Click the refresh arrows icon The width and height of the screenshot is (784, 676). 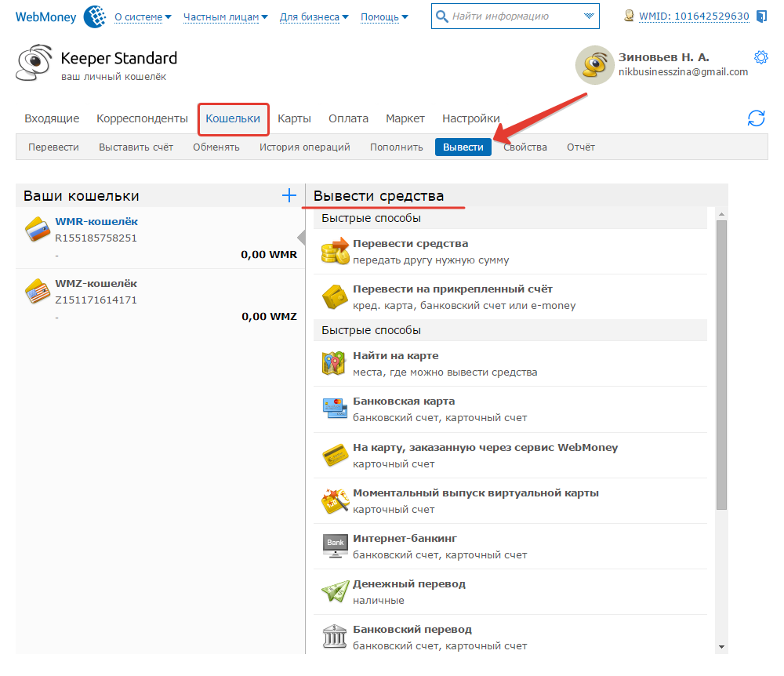(756, 118)
